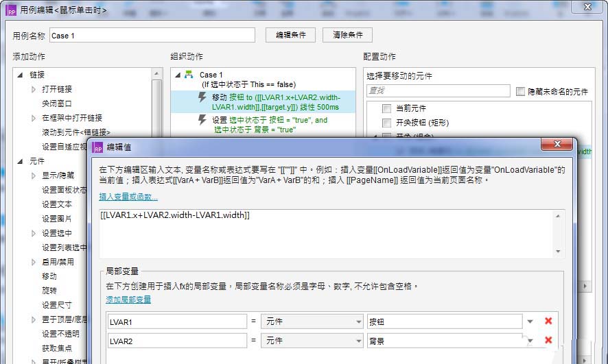The width and height of the screenshot is (608, 364).
Task: Edit the 用例名称 Case 1 field
Action: (x=152, y=35)
